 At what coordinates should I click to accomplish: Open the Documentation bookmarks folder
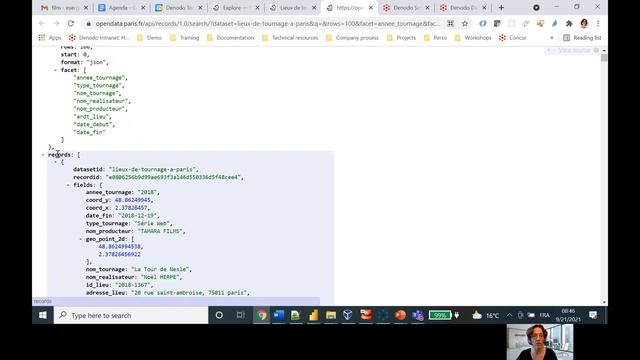coord(230,38)
